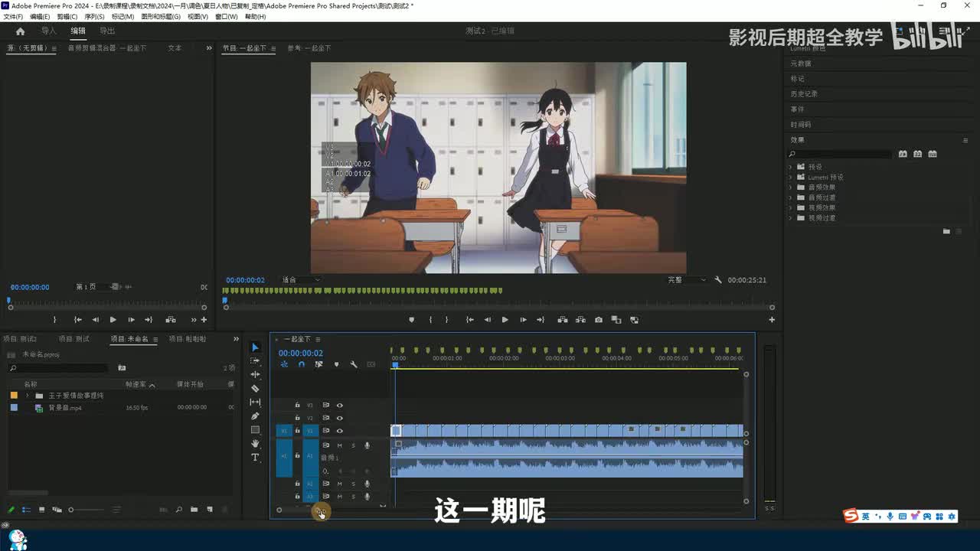Viewport: 980px width, 551px height.
Task: Expand the 预设 effects folder
Action: 791,167
